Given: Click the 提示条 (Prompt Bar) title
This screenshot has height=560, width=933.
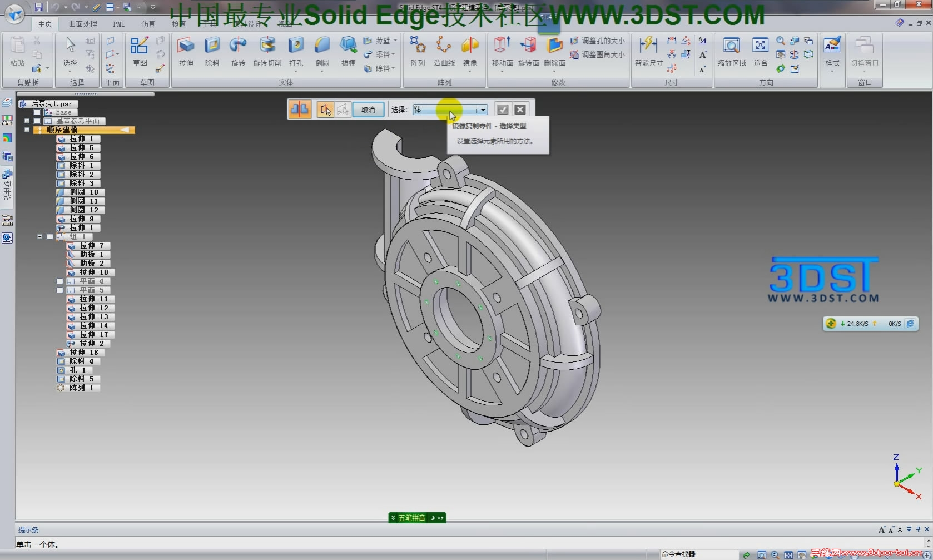Looking at the screenshot, I should [28, 529].
